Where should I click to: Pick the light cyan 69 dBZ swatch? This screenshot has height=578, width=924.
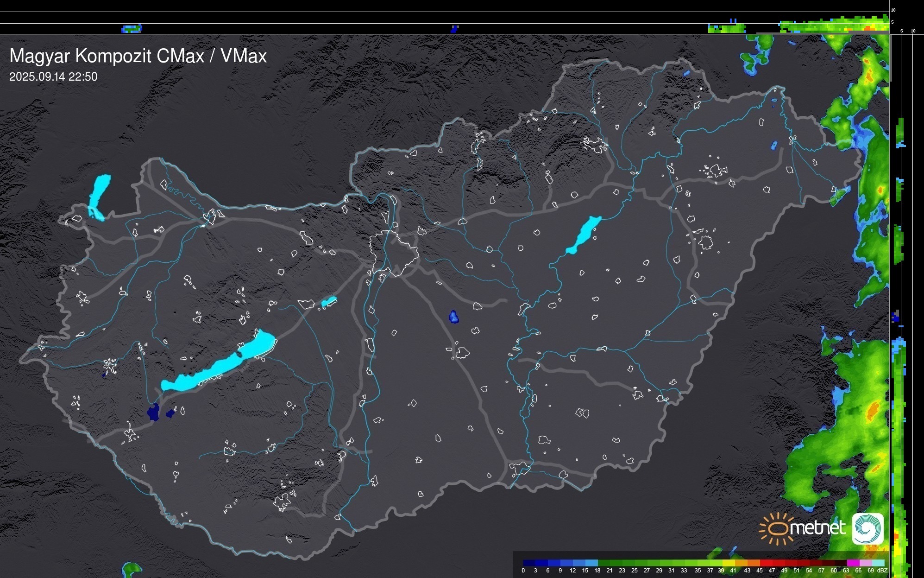click(879, 563)
